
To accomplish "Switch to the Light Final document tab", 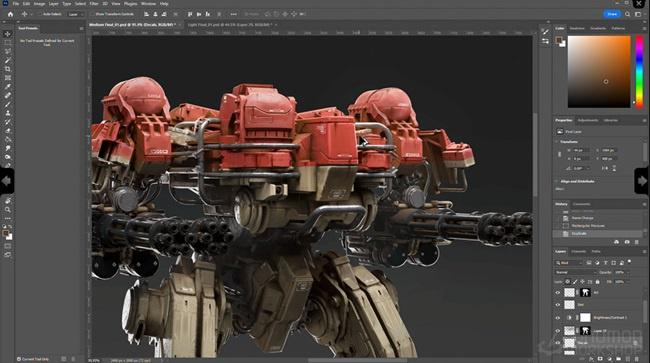I will click(x=229, y=25).
